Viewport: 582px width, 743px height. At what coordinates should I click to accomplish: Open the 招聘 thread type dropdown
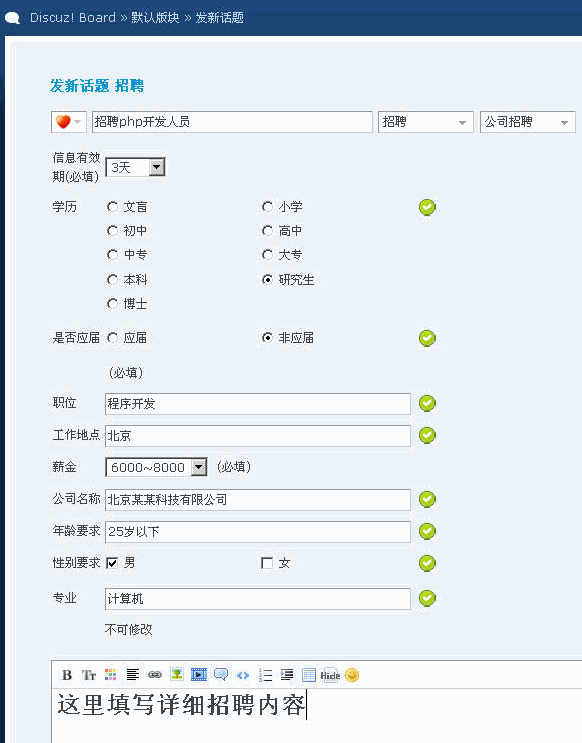coord(426,122)
